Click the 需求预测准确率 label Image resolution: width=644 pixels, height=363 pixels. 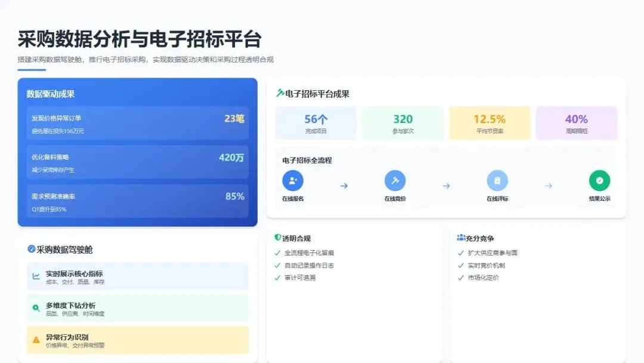[54, 196]
